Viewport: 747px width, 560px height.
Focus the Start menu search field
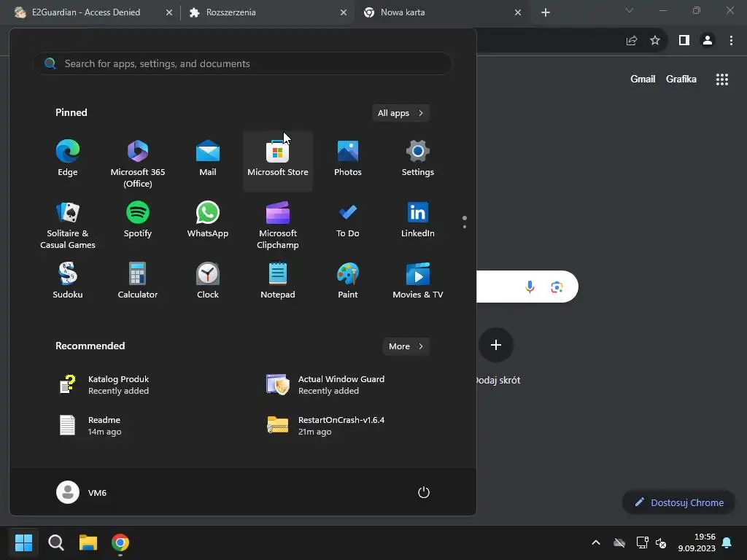[x=243, y=63]
